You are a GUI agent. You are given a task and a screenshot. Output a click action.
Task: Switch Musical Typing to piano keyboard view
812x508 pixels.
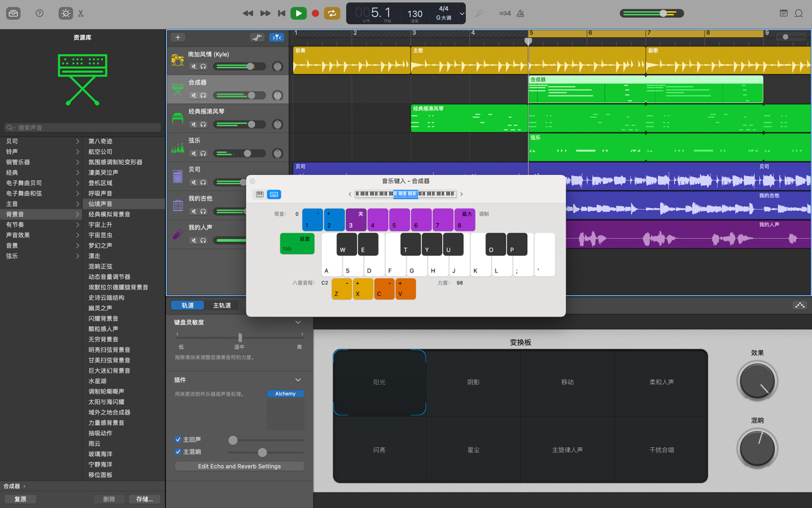coord(260,195)
